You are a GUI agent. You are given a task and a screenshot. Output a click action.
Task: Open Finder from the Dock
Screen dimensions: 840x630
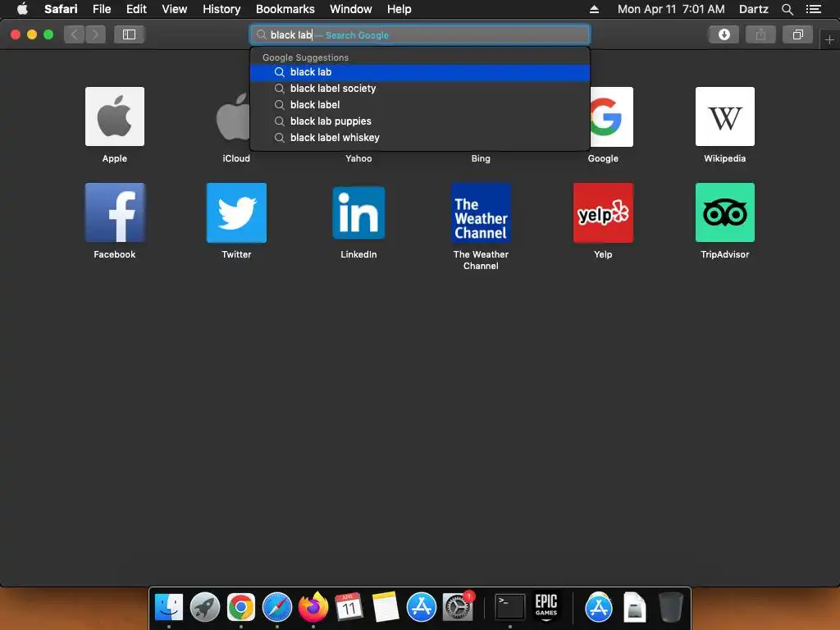[x=169, y=607]
